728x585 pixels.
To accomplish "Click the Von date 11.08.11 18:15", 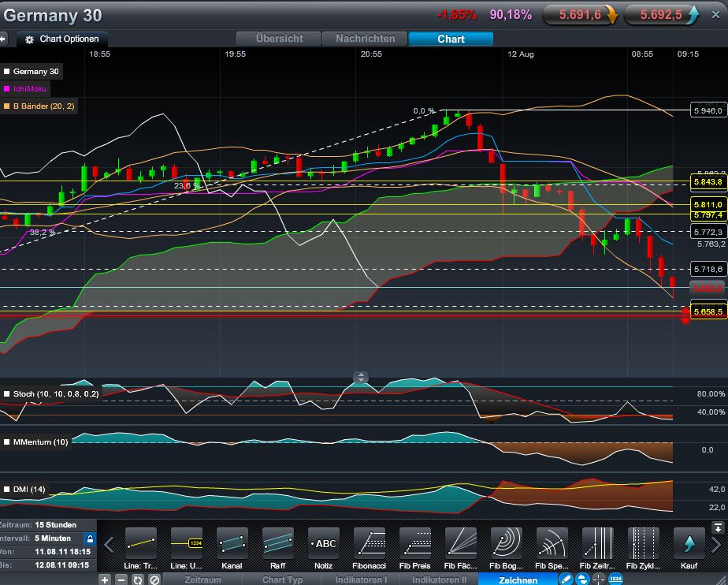I will pyautogui.click(x=61, y=552).
